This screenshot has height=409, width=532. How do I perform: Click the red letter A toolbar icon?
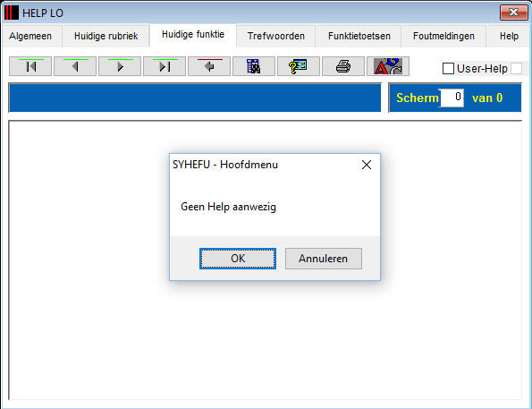tap(388, 66)
